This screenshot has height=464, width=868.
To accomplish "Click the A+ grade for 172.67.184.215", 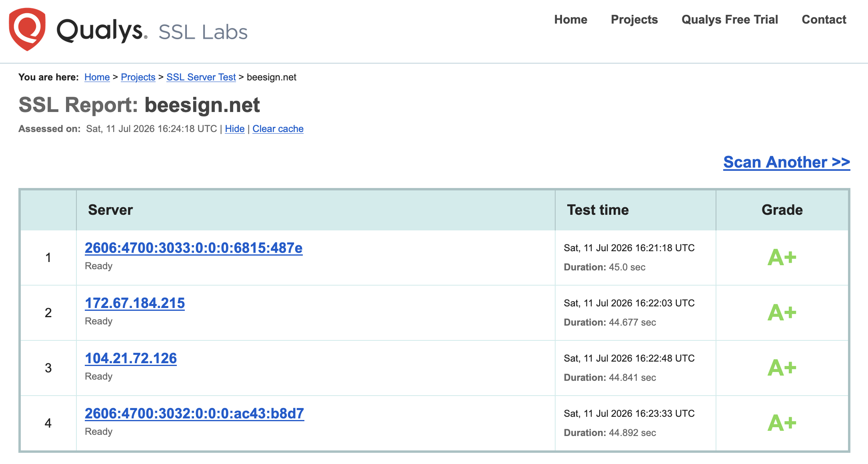I will tap(782, 312).
